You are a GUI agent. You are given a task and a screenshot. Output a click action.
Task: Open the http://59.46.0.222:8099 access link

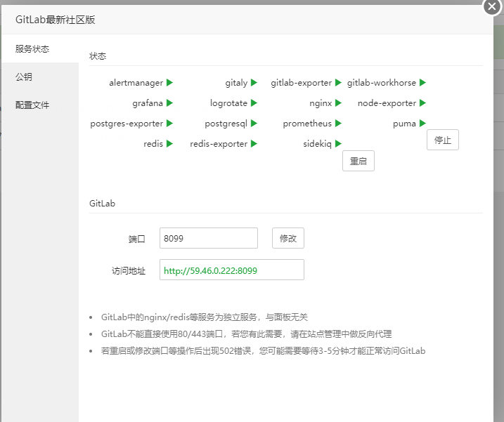coord(211,271)
